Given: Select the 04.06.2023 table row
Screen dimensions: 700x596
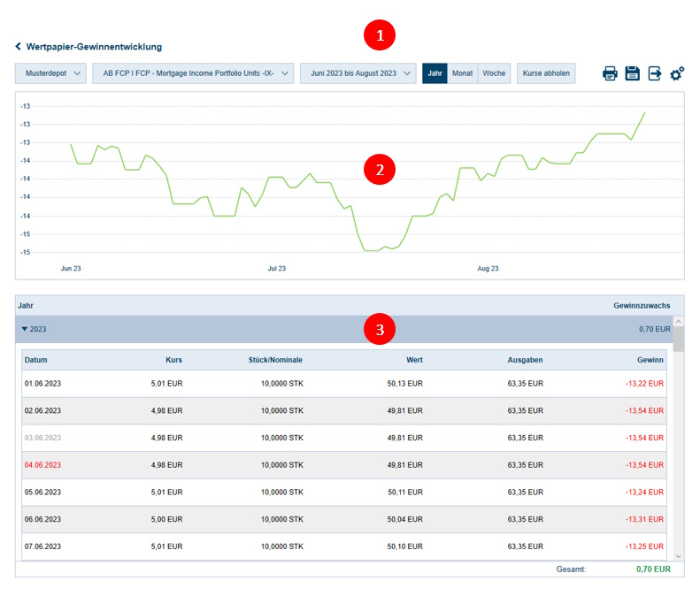Looking at the screenshot, I should [x=343, y=465].
